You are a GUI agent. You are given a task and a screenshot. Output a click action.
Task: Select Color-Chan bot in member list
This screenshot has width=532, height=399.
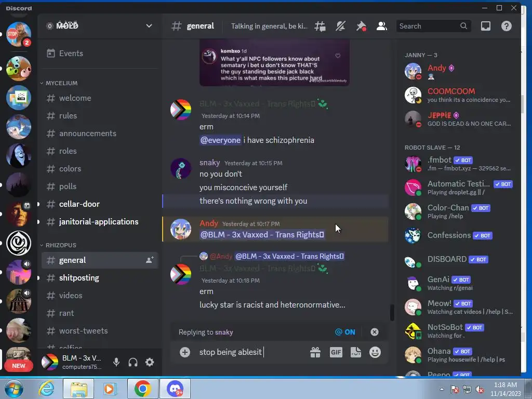[458, 211]
